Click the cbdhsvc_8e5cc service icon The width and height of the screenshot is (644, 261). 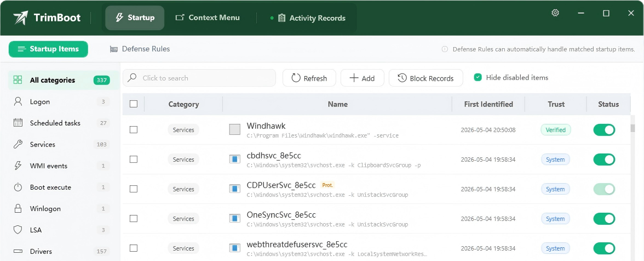pos(234,159)
